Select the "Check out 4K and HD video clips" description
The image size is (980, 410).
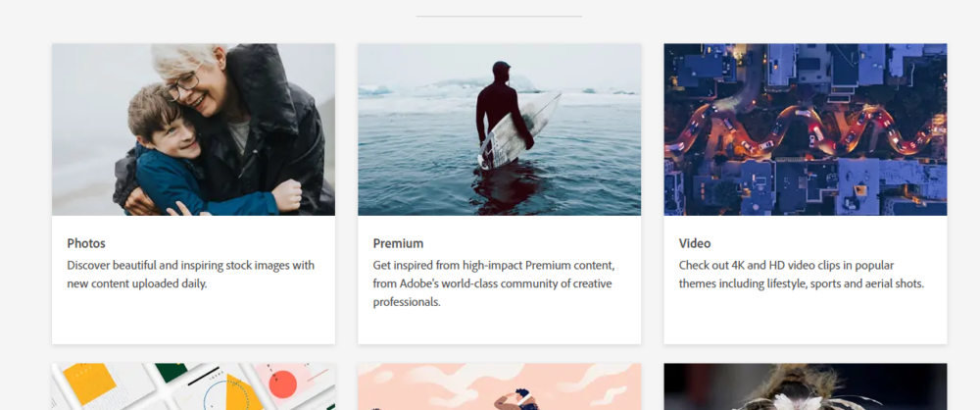801,275
